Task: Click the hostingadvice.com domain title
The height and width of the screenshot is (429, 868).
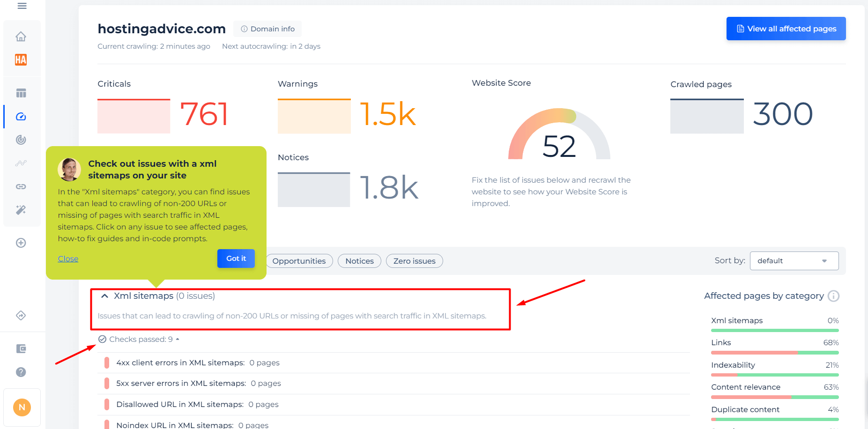Action: 162,29
